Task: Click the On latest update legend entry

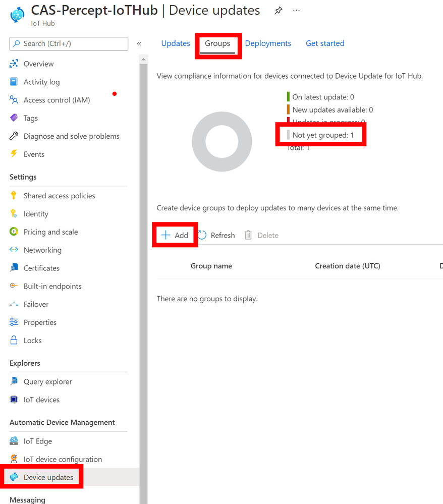Action: pyautogui.click(x=320, y=97)
